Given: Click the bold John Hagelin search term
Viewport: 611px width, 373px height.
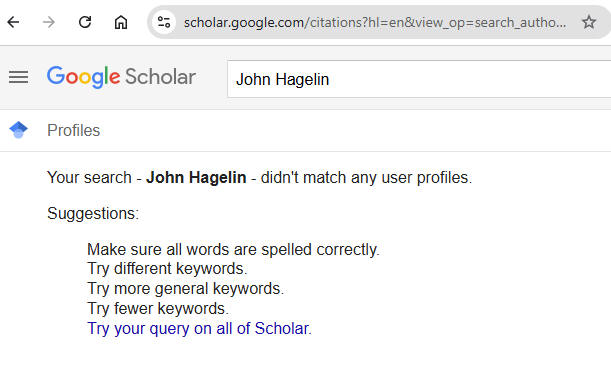Looking at the screenshot, I should 196,178.
